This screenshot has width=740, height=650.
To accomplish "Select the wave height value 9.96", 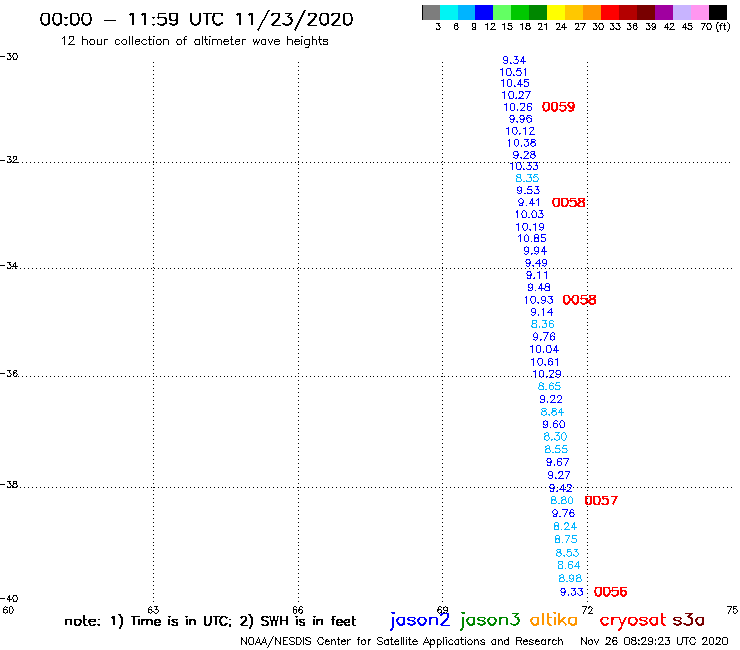I will (521, 119).
